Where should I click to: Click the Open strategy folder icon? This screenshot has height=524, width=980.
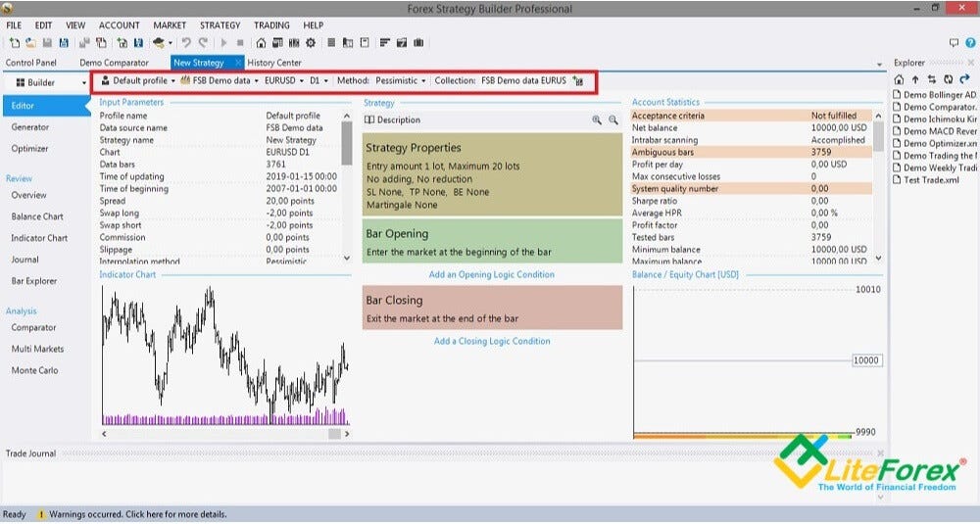pyautogui.click(x=30, y=43)
